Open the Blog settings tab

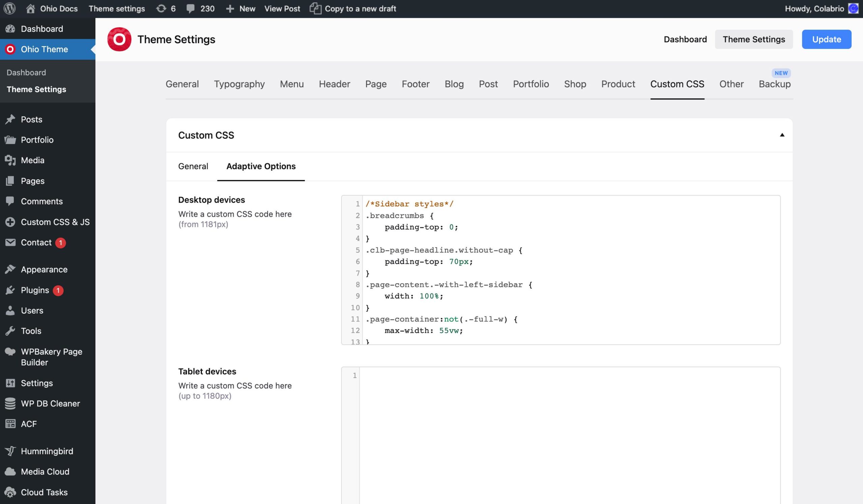pos(454,84)
